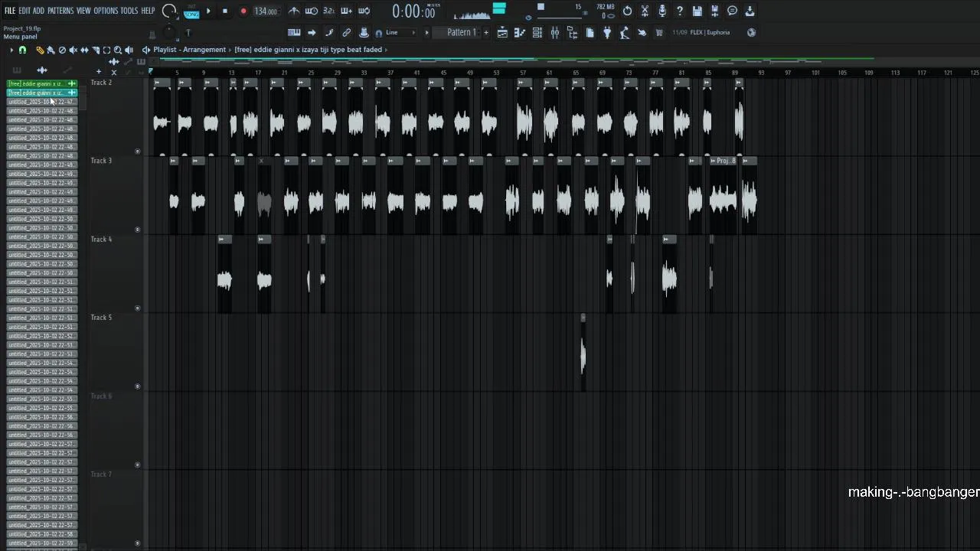The width and height of the screenshot is (980, 551).
Task: Open the project info chat bubble icon
Action: coord(733,11)
